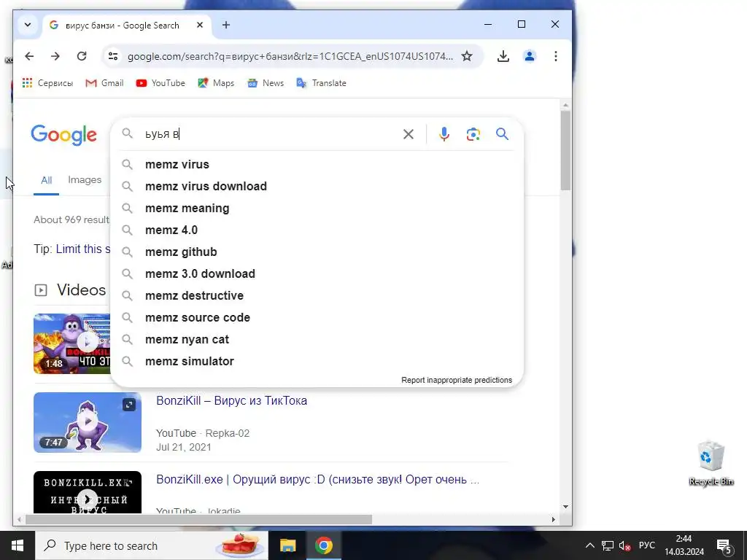Click the pie search highlight icon in taskbar
This screenshot has width=747, height=560.
point(241,545)
